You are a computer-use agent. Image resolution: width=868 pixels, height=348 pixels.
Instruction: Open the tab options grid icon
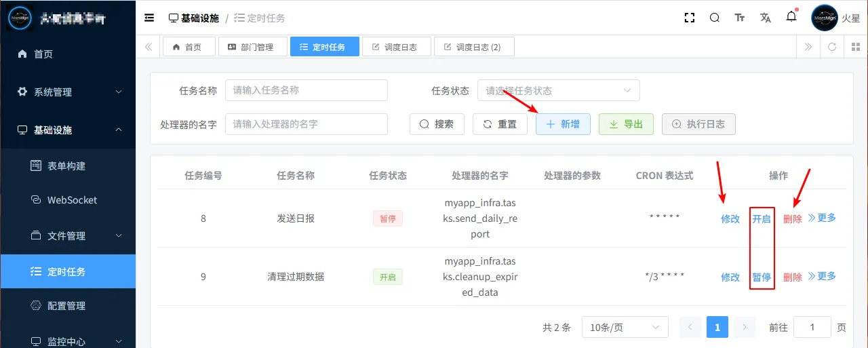tap(855, 47)
